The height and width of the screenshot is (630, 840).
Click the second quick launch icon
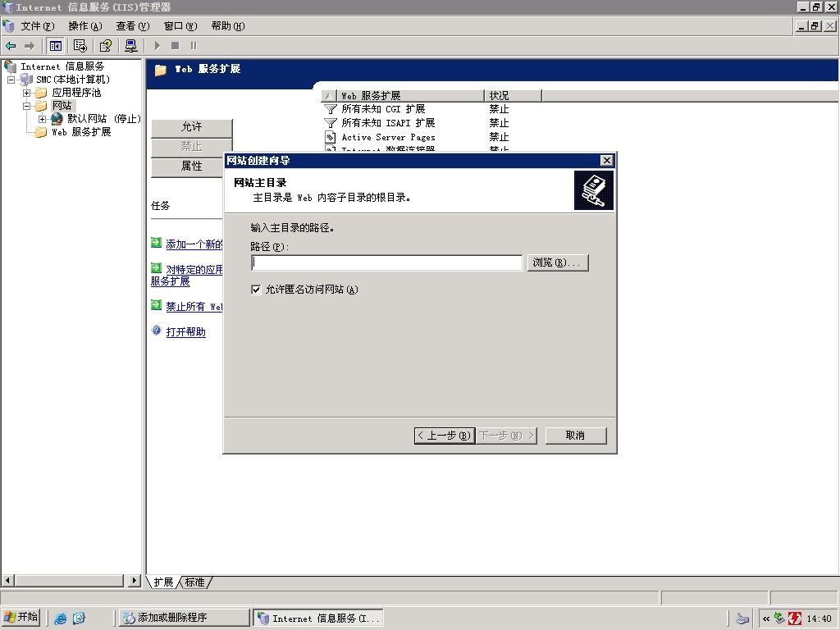click(79, 619)
